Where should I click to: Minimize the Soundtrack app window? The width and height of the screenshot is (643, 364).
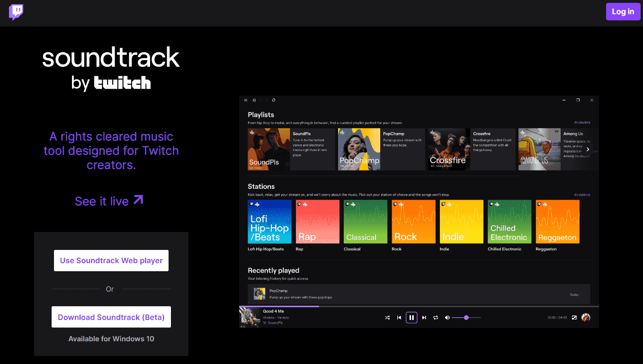pyautogui.click(x=564, y=100)
